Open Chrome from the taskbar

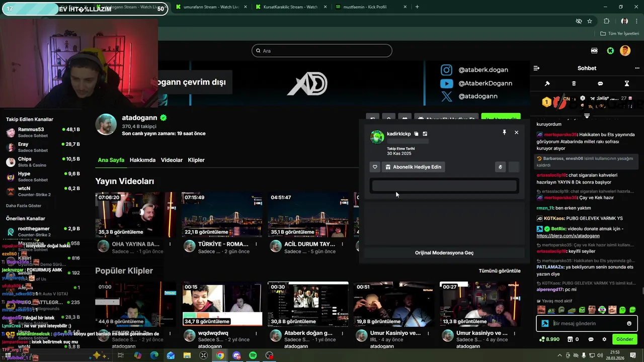(220, 355)
